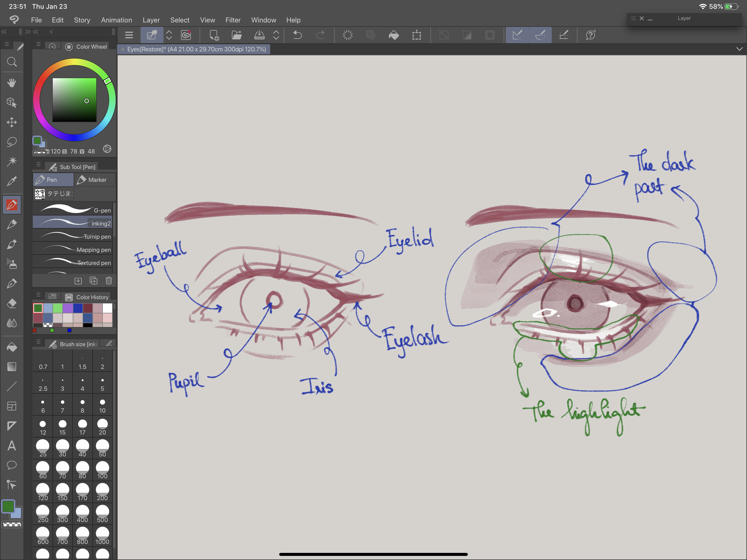The width and height of the screenshot is (747, 560).
Task: Toggle Snap to Grid button
Action: [564, 35]
